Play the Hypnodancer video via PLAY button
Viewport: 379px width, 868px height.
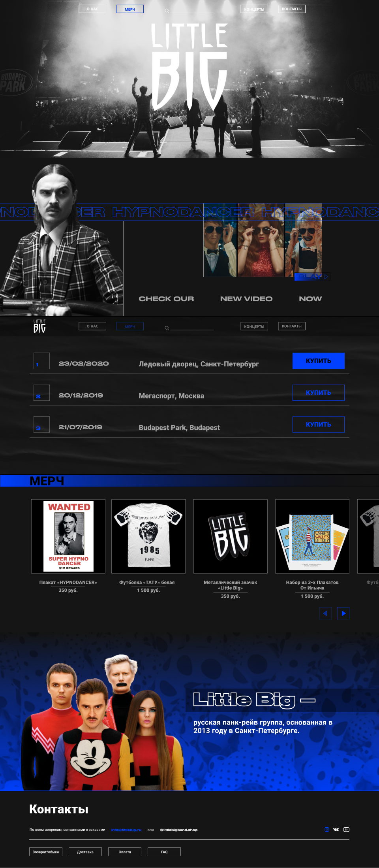click(x=312, y=277)
